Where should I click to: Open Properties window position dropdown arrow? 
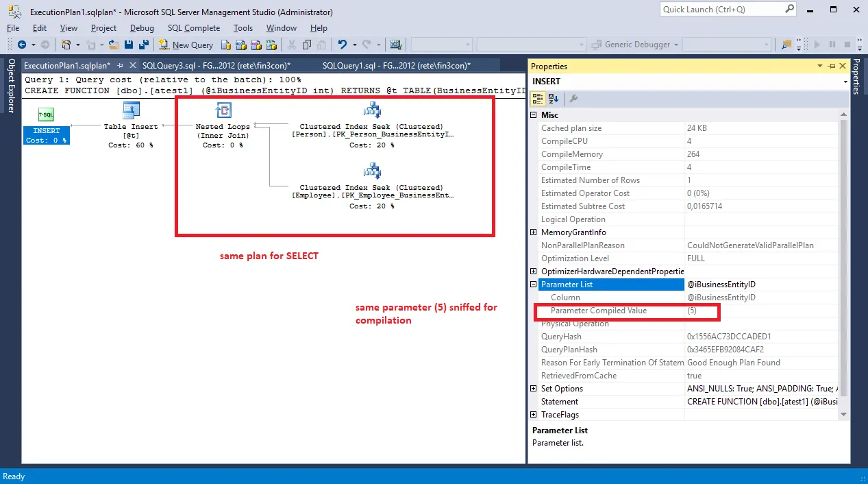(820, 66)
